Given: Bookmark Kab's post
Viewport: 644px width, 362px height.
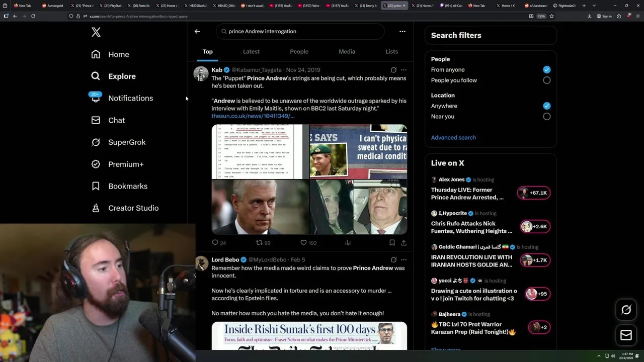Looking at the screenshot, I should 392,243.
